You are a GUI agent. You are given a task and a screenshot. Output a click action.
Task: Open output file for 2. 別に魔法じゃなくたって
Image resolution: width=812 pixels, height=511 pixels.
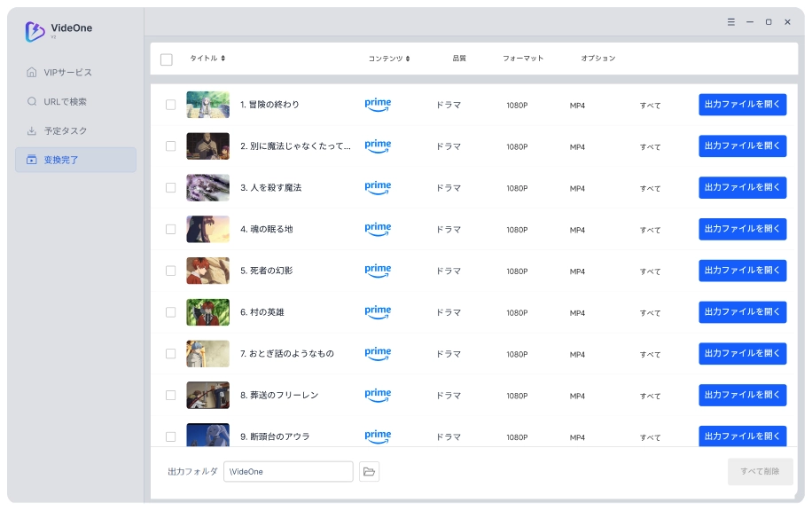pos(742,146)
